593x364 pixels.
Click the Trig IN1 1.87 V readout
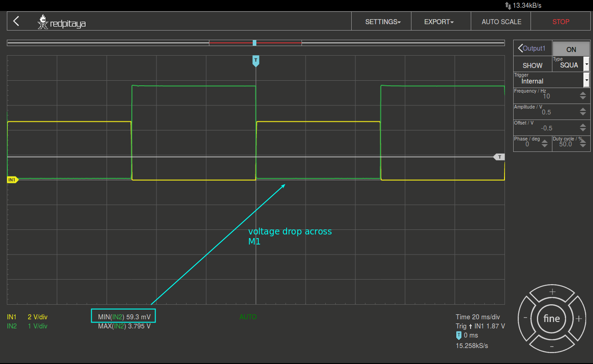click(x=480, y=326)
